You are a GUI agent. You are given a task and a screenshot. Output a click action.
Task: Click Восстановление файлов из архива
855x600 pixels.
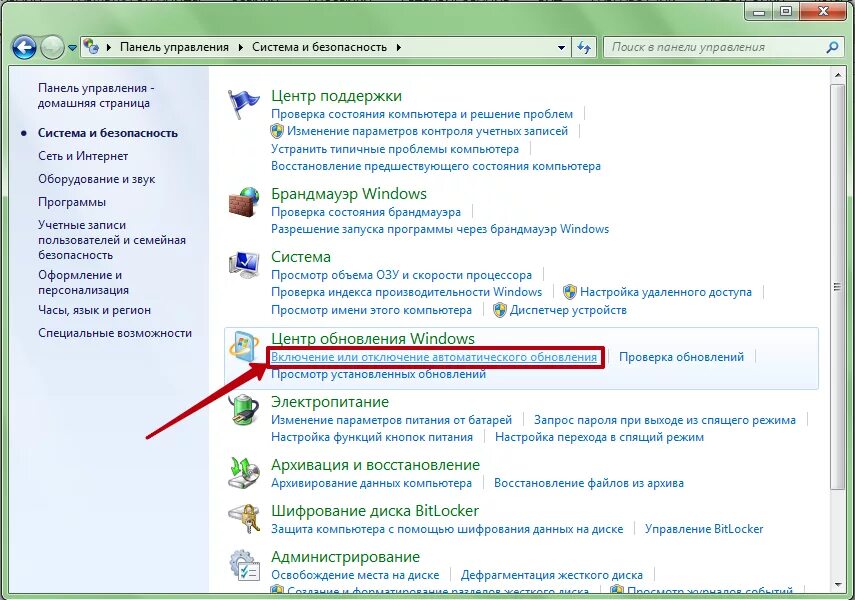588,483
